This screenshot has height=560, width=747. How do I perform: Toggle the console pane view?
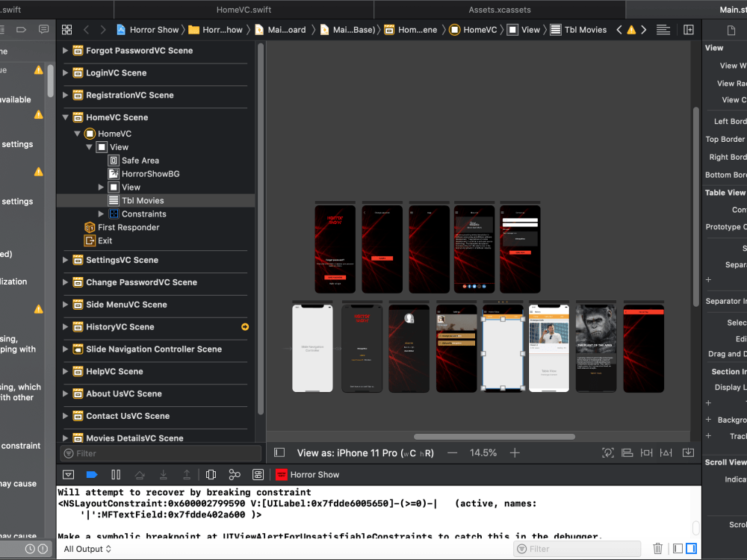691,549
